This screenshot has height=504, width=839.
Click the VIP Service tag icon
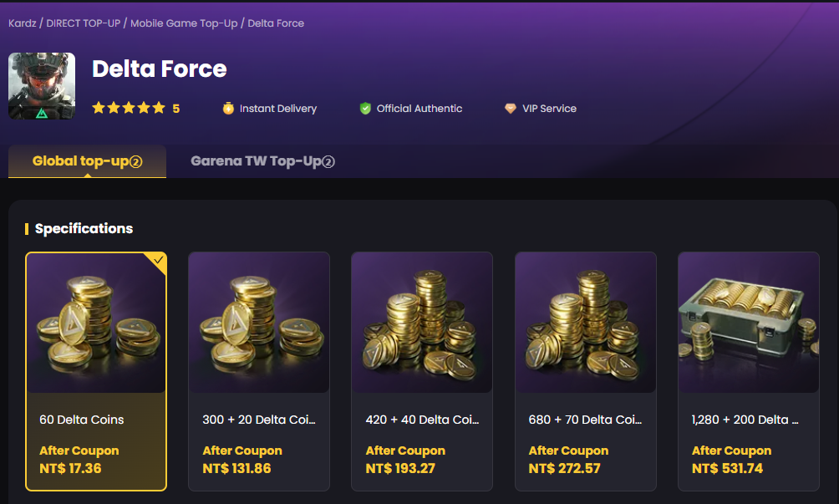511,108
